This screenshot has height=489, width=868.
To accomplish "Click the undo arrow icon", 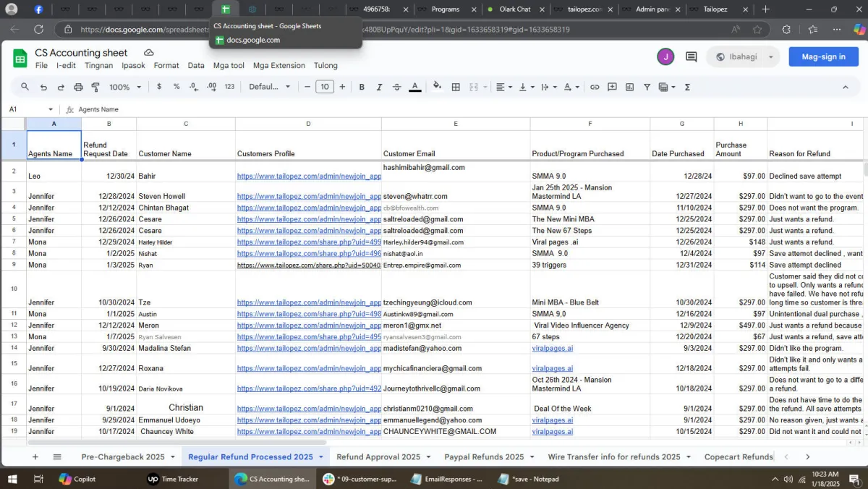I will coord(43,87).
